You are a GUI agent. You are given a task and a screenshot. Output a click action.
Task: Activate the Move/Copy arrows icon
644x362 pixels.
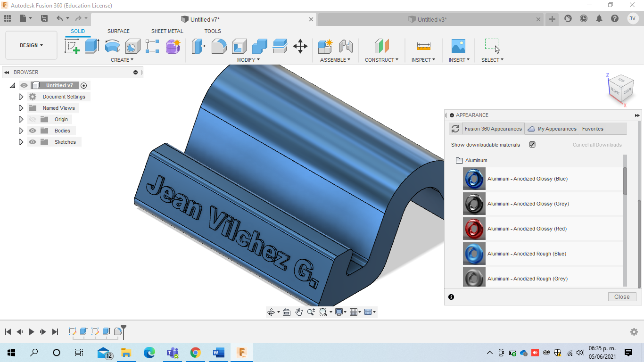point(300,46)
